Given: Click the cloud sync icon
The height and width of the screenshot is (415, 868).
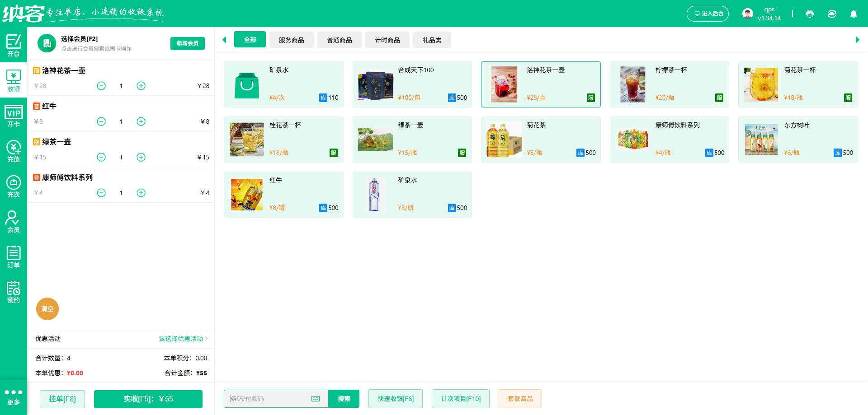Looking at the screenshot, I should tap(832, 14).
